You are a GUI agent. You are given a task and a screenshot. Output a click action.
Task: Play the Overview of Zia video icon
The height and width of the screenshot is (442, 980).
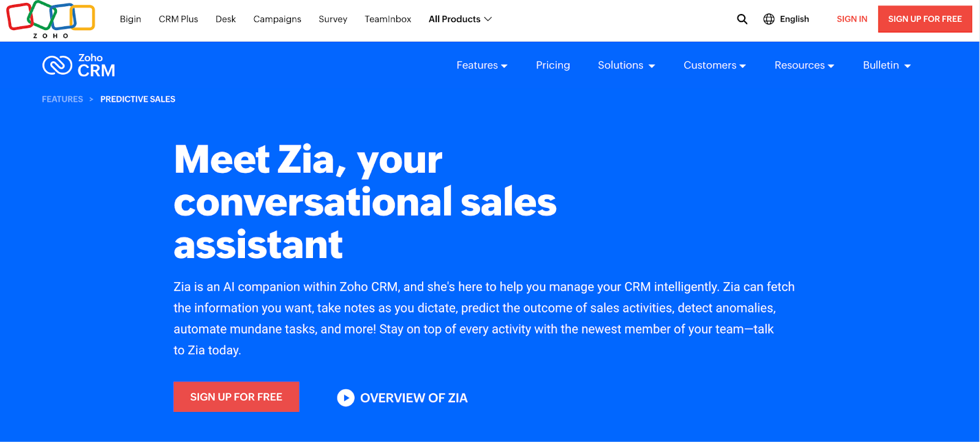click(x=345, y=398)
